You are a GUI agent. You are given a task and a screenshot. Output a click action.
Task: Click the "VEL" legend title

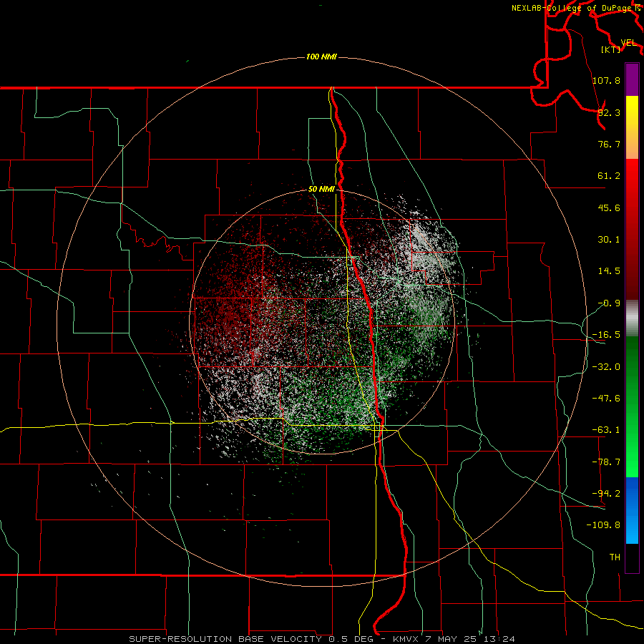pos(628,43)
